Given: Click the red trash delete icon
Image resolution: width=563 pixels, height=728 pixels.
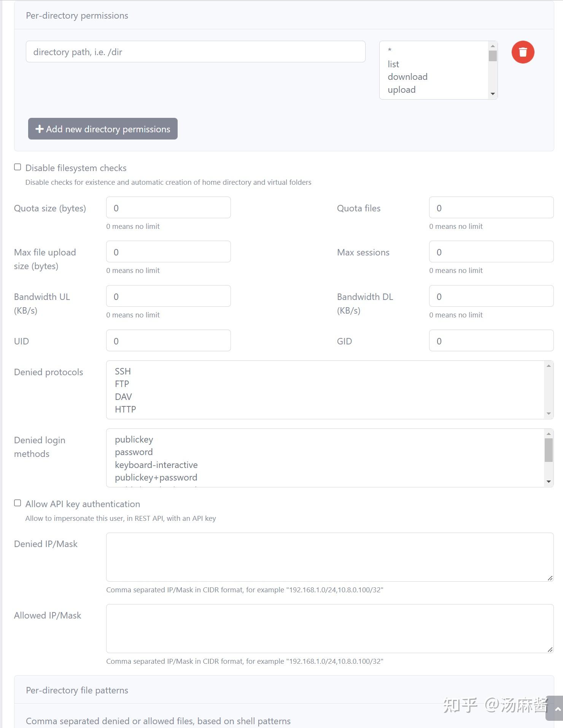Looking at the screenshot, I should [x=523, y=52].
